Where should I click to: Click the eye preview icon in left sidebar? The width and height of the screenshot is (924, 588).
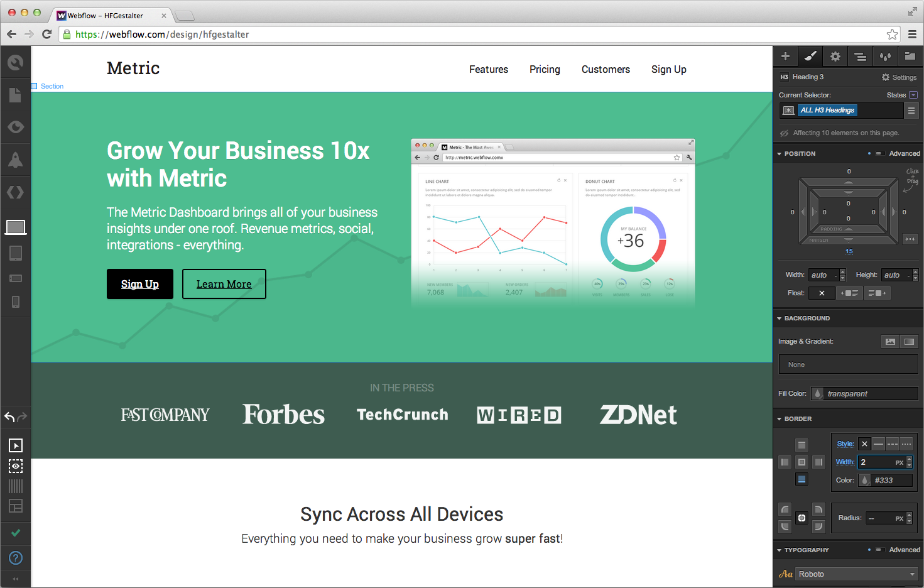tap(15, 127)
